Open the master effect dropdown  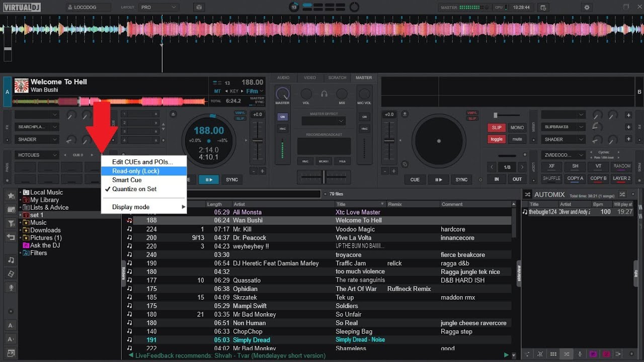[324, 121]
